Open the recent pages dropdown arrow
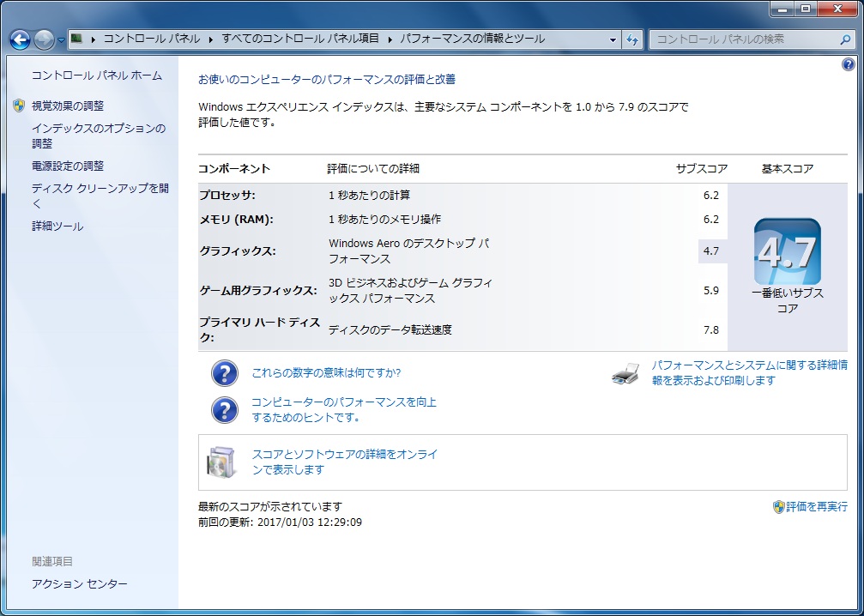This screenshot has width=864, height=616. click(61, 39)
